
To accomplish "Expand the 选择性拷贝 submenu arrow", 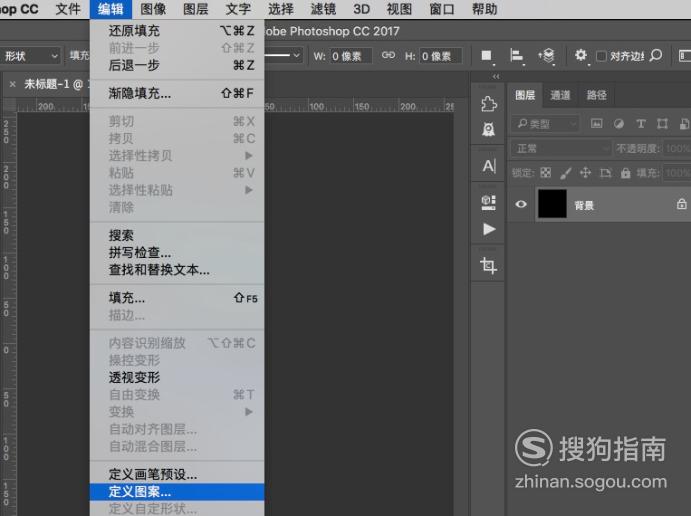I will coord(249,156).
